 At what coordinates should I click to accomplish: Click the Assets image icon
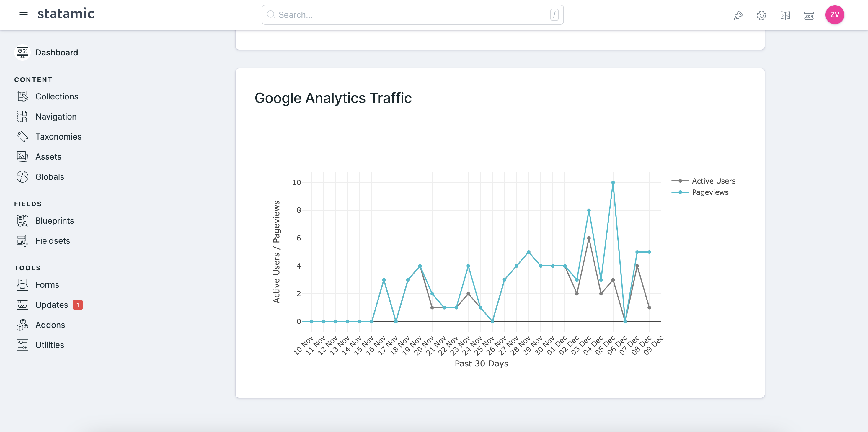click(22, 157)
